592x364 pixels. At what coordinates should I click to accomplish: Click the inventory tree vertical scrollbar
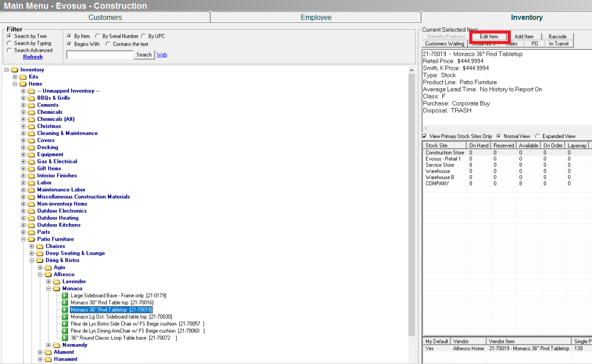(x=412, y=204)
